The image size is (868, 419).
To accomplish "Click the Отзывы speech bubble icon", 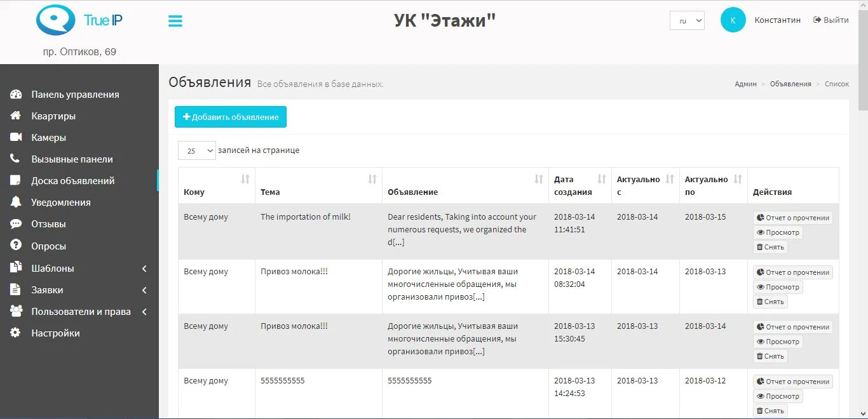I will [16, 223].
